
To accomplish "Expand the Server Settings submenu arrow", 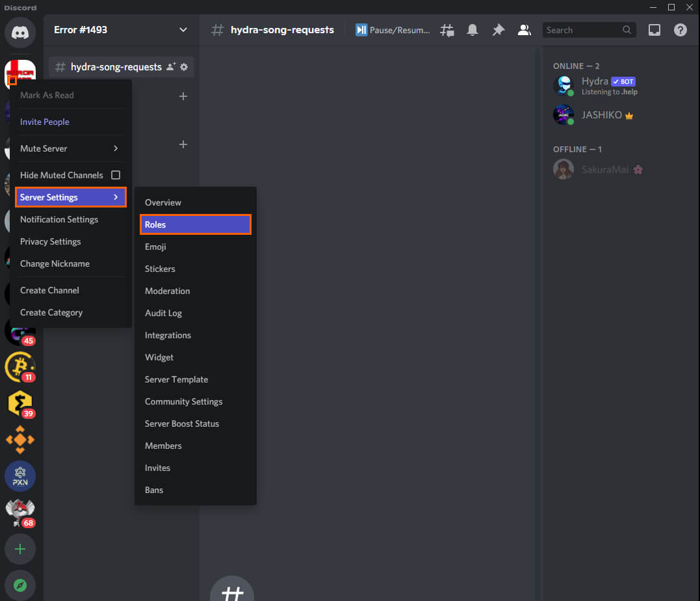I will click(x=116, y=197).
